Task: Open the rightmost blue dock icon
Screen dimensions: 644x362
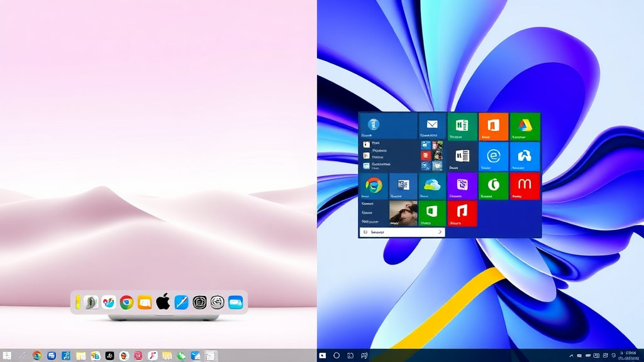Action: pos(236,302)
